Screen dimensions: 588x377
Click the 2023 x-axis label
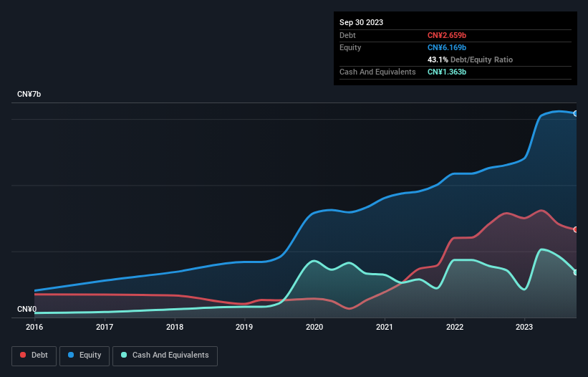pos(524,327)
